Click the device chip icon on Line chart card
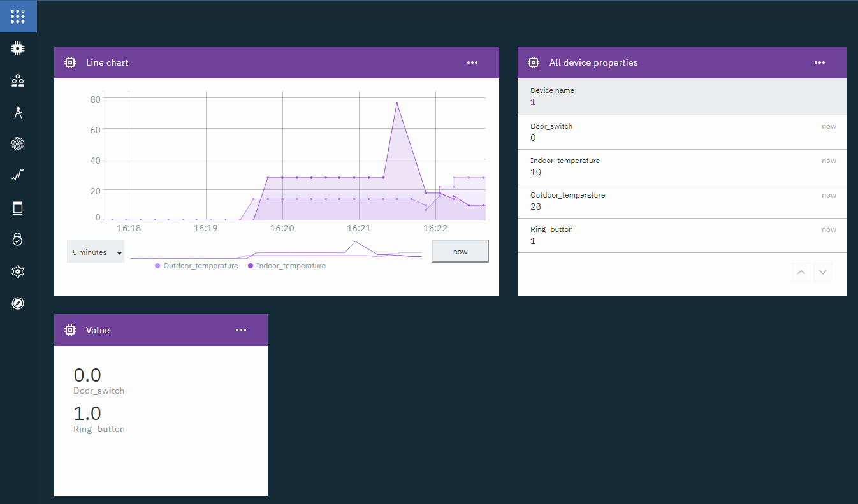This screenshot has width=858, height=504. point(70,62)
